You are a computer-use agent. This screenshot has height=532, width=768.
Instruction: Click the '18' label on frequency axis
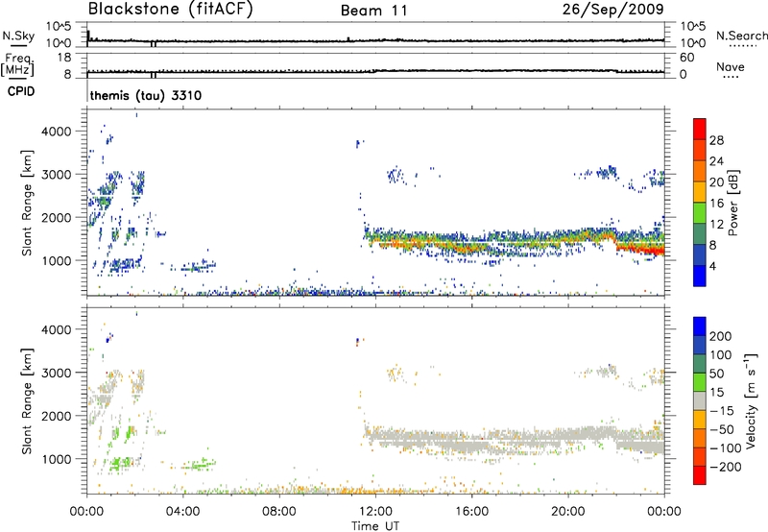click(x=64, y=58)
